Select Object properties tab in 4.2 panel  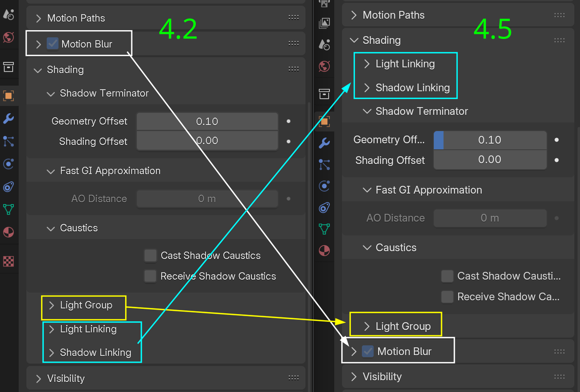tap(9, 96)
